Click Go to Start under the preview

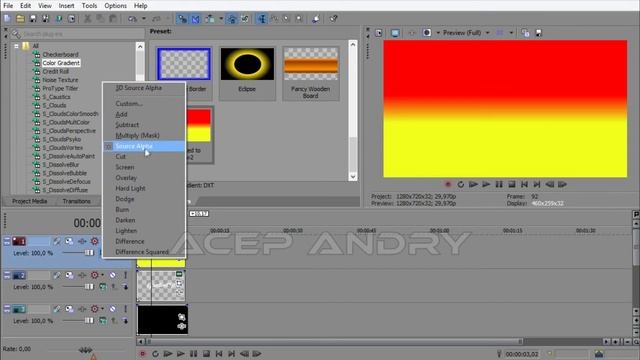[x=524, y=184]
